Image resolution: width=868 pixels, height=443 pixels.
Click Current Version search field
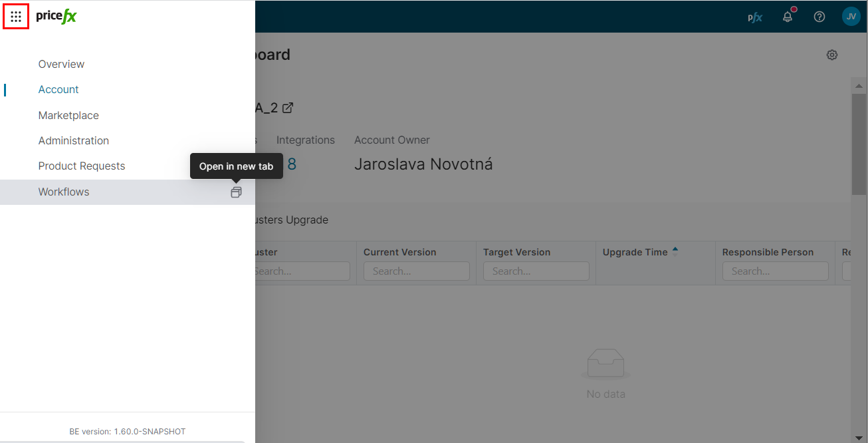416,271
